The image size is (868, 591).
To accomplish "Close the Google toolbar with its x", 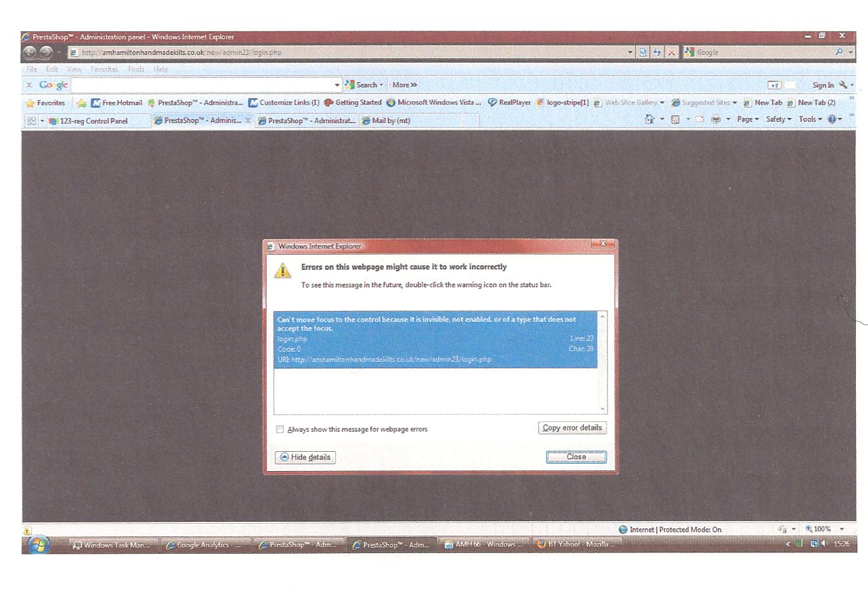I will coord(29,87).
